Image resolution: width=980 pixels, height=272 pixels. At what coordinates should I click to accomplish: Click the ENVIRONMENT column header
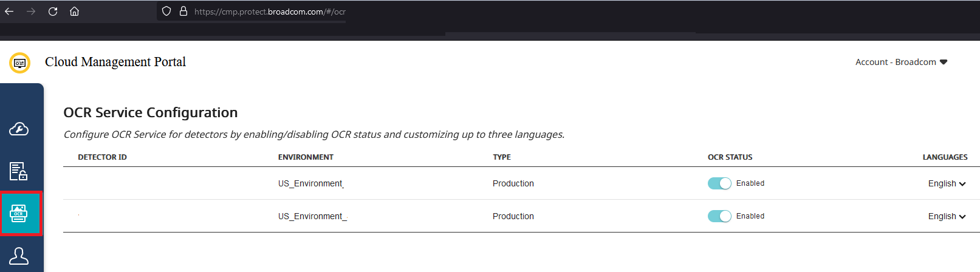coord(306,157)
